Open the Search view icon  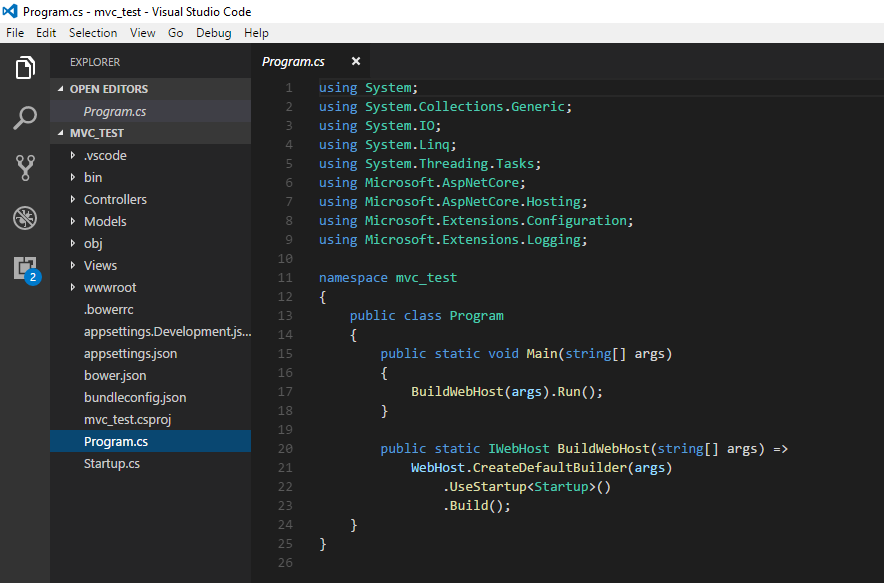25,118
